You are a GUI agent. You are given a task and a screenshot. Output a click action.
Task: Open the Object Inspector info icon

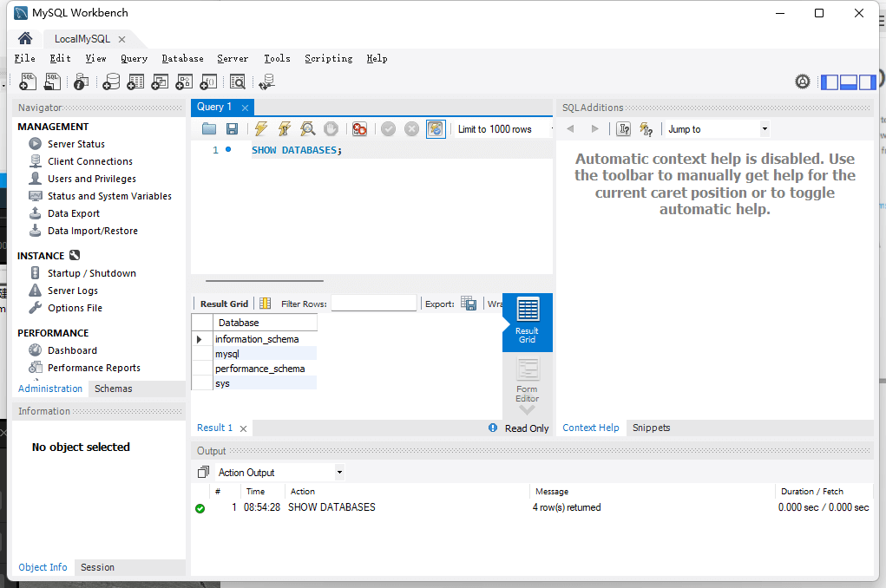[x=81, y=82]
